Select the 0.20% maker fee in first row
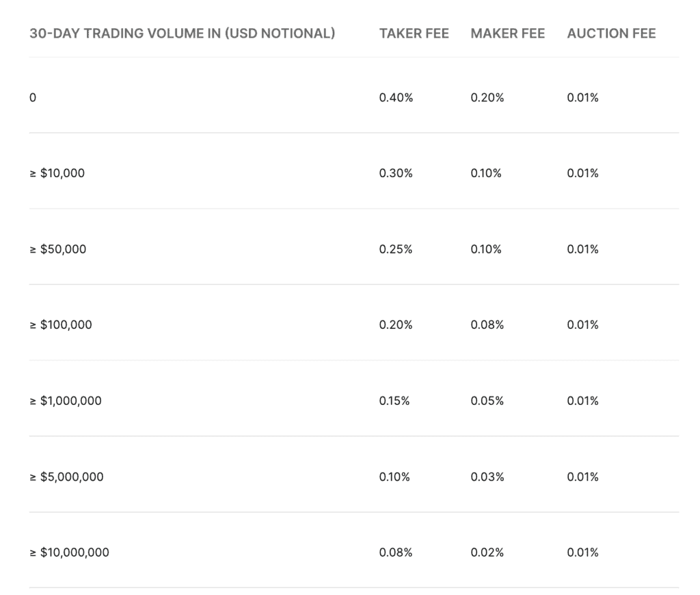Image resolution: width=700 pixels, height=595 pixels. tap(487, 98)
